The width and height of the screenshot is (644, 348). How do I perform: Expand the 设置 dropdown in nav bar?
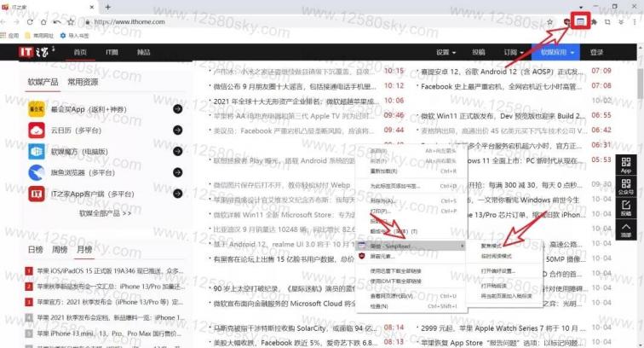point(446,52)
